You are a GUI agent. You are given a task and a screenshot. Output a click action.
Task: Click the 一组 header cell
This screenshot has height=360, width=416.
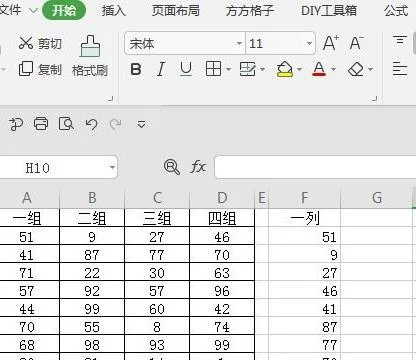click(x=29, y=218)
